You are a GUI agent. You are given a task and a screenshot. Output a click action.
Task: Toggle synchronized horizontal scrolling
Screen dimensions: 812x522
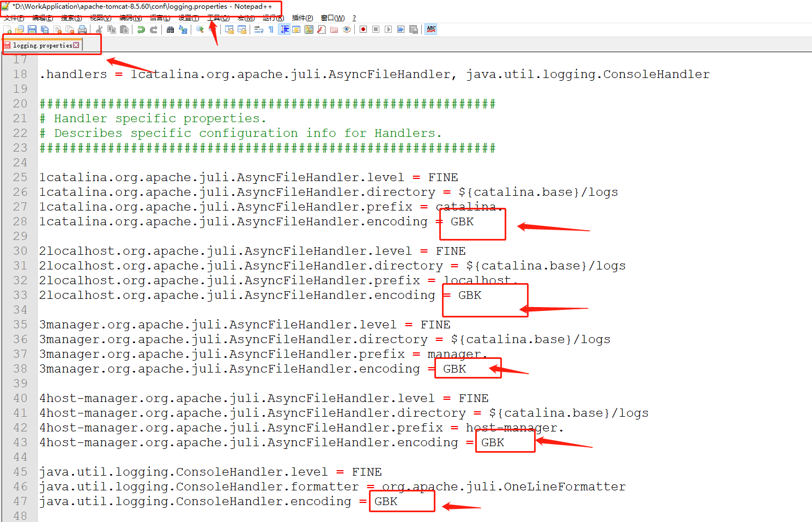(242, 29)
